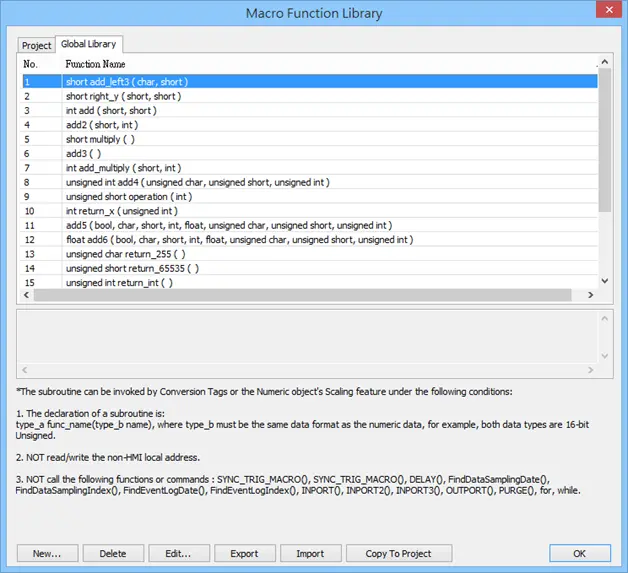Screen dimensions: 628x573
Task: Click description pane scroll right arrow
Action: (590, 370)
